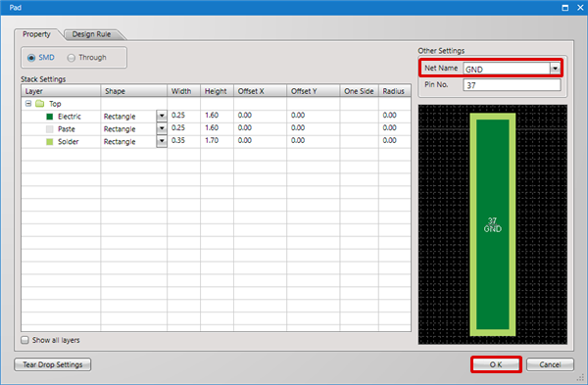This screenshot has width=588, height=385.
Task: Click the Offset Y column header
Action: click(x=314, y=91)
